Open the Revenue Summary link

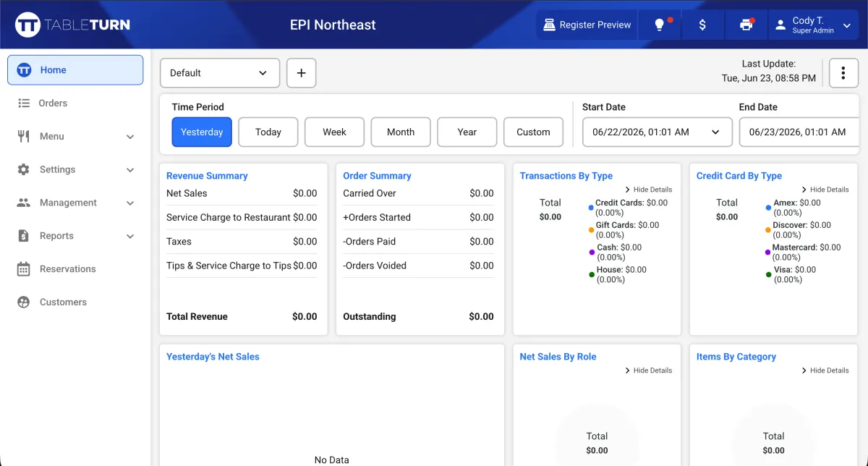pos(207,176)
